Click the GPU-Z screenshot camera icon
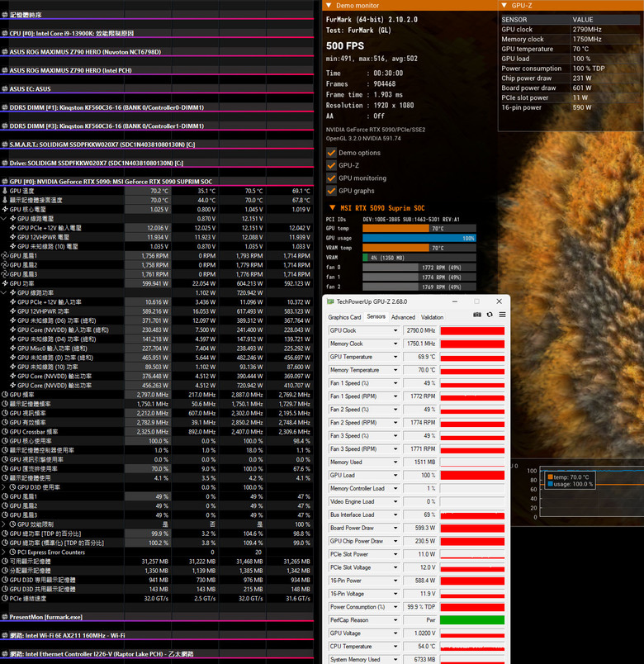 [476, 315]
